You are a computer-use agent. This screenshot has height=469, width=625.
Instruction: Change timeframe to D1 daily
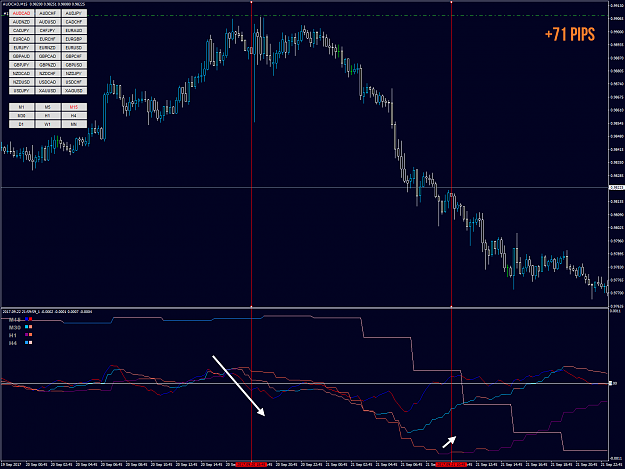pyautogui.click(x=21, y=124)
